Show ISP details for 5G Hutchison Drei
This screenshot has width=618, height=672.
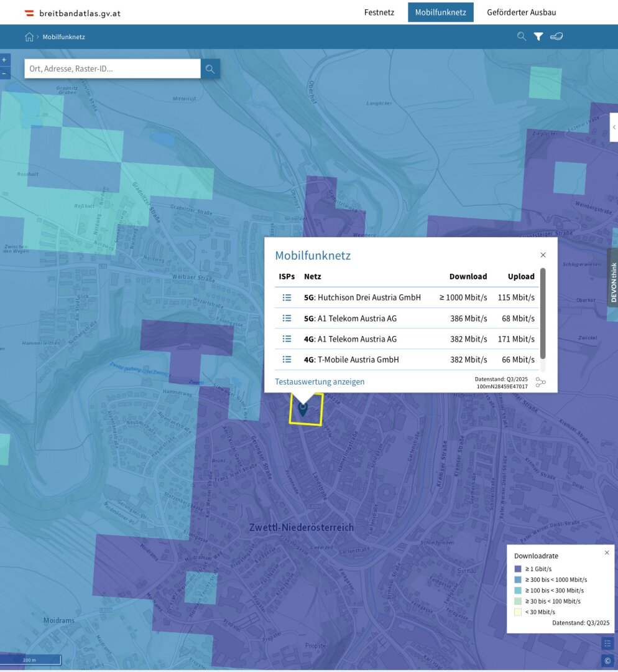click(x=287, y=297)
